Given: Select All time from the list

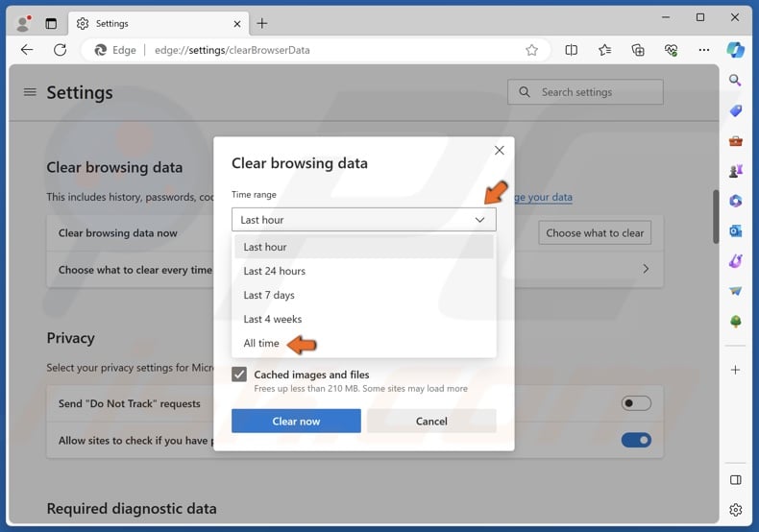Looking at the screenshot, I should coord(261,343).
